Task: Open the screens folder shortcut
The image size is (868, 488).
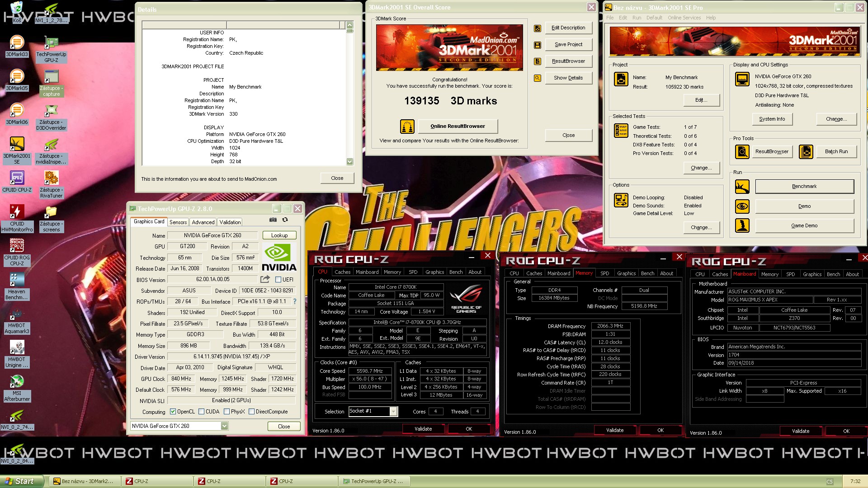Action: click(51, 218)
